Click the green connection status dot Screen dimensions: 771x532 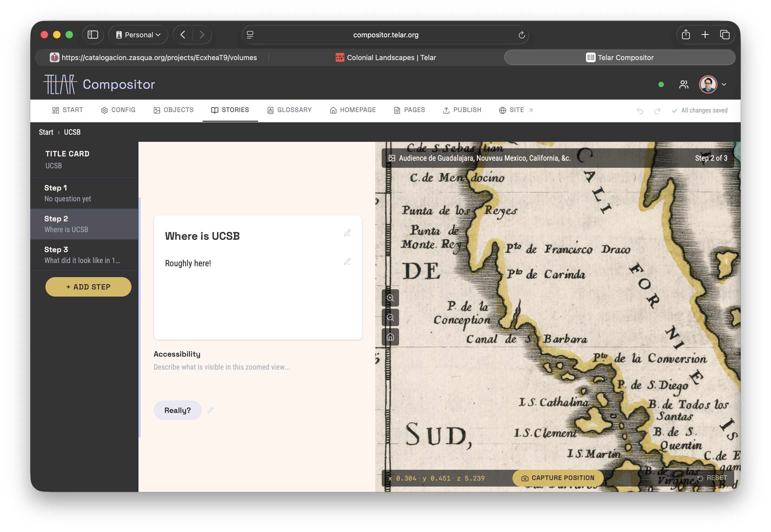point(661,84)
